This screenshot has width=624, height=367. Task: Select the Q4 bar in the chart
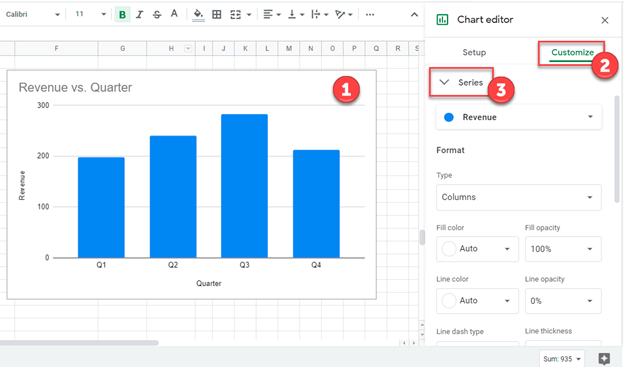[316, 204]
